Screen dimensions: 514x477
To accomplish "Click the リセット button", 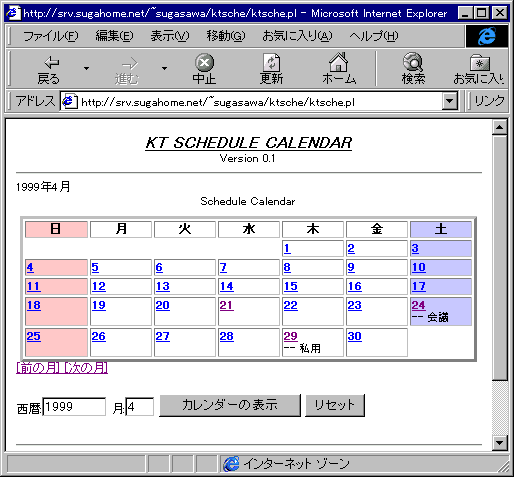I will 335,405.
